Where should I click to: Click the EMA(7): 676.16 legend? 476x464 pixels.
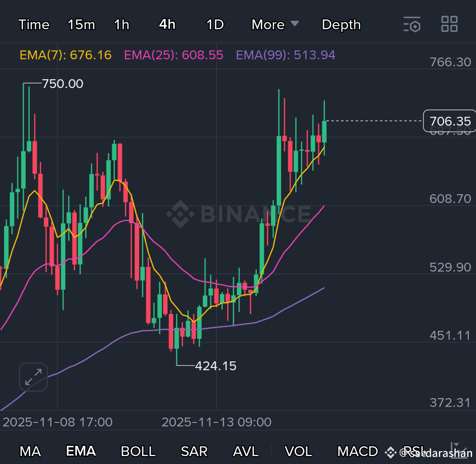pos(65,55)
